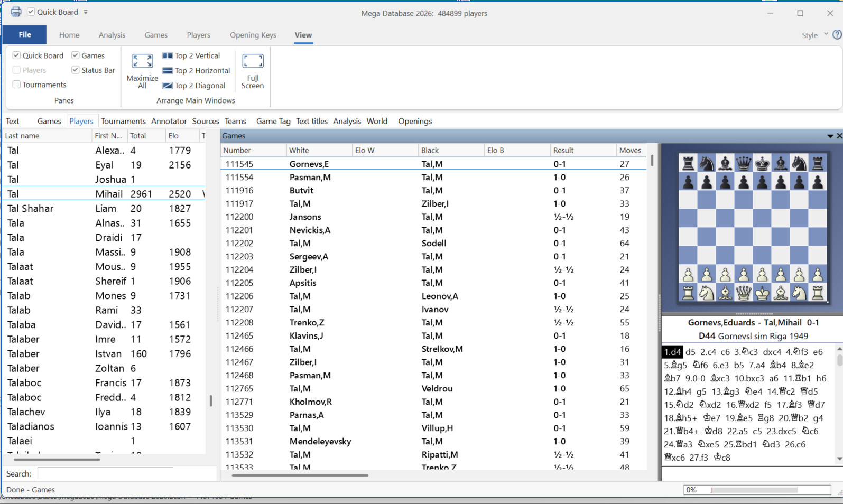Switch to the Games ribbon tab
The width and height of the screenshot is (843, 504).
point(156,35)
